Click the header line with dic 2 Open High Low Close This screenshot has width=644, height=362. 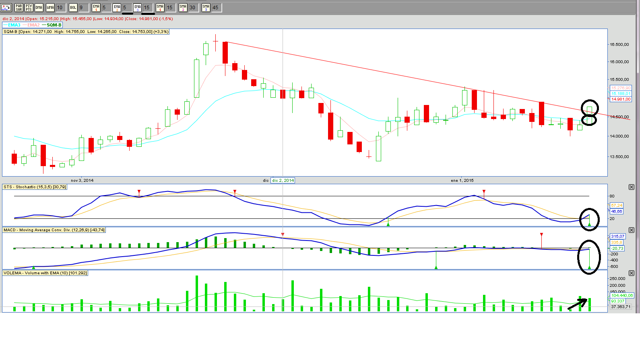[88, 19]
